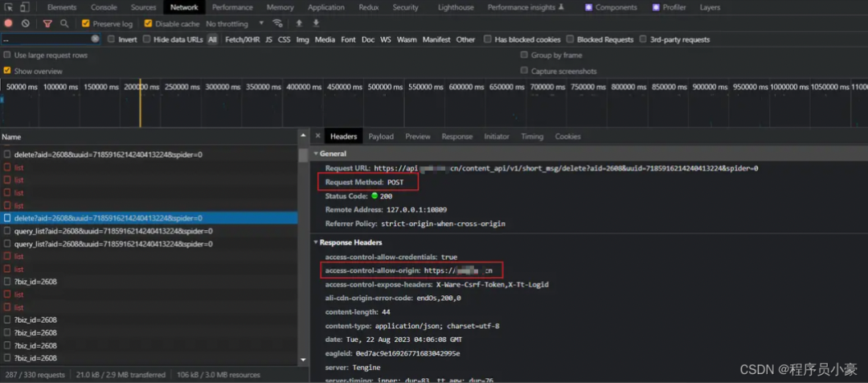Toggle Disable cache checkbox
The image size is (868, 383).
[x=148, y=23]
